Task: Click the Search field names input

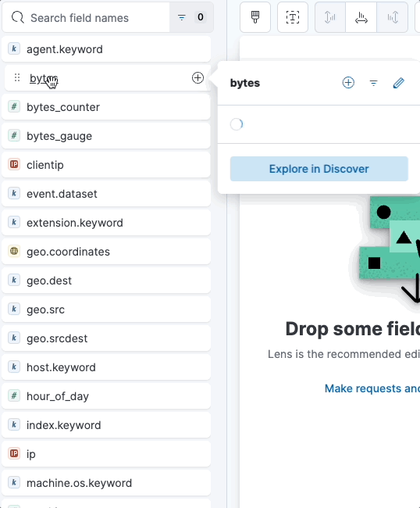Action: click(86, 17)
